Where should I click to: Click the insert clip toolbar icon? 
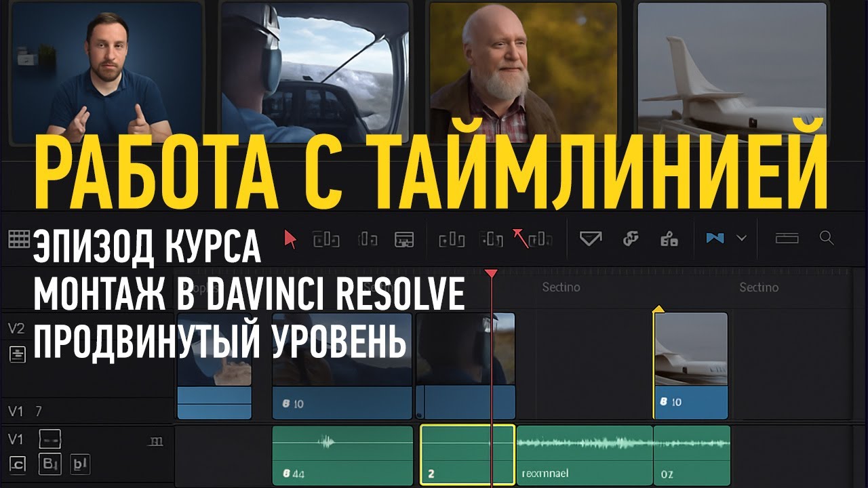(x=452, y=239)
